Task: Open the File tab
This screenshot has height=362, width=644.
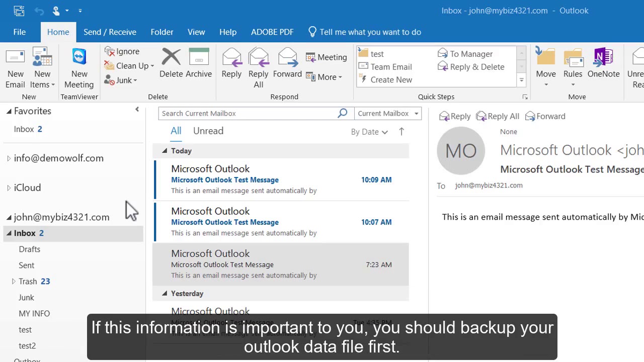Action: tap(20, 32)
